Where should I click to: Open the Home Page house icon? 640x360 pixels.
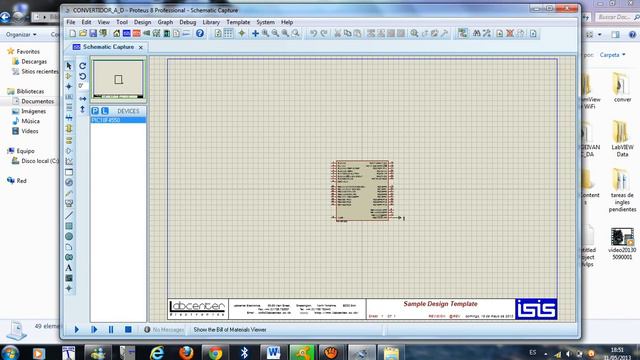(x=117, y=33)
